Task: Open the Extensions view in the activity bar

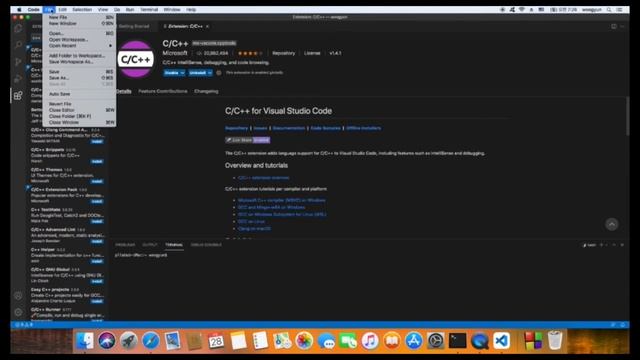Action: click(x=18, y=96)
